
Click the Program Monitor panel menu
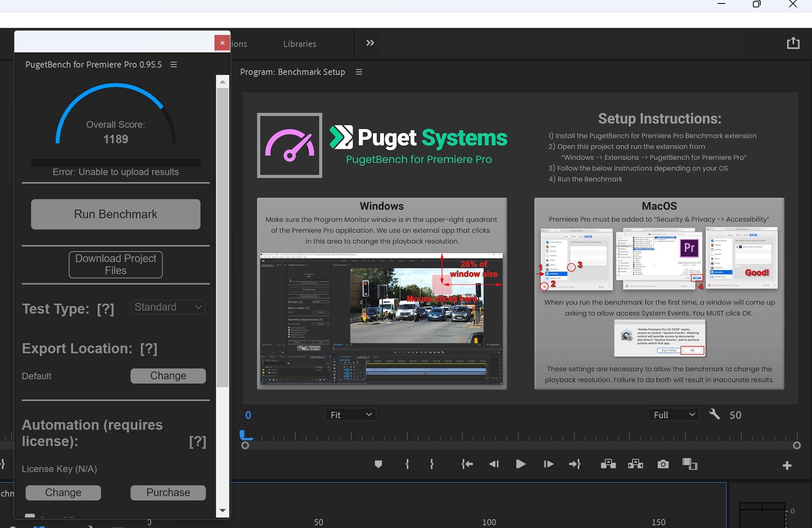click(359, 71)
